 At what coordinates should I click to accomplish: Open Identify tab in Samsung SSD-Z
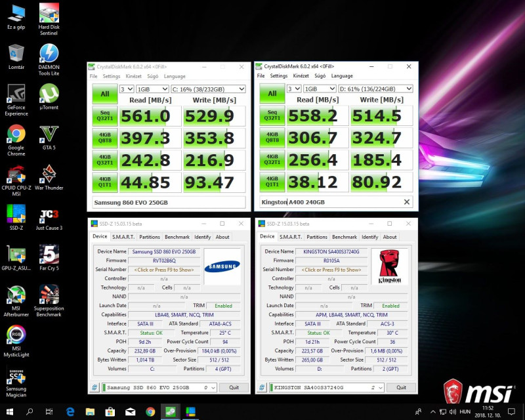(x=203, y=237)
